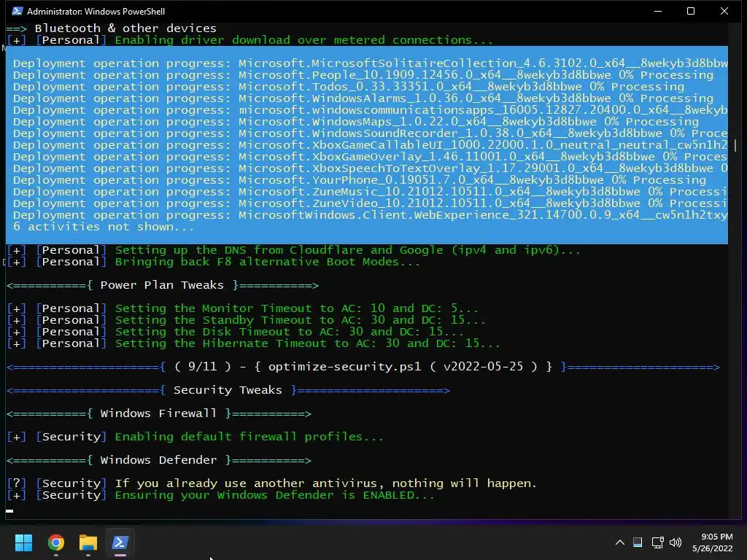
Task: Click the YourPhone deployment progress line
Action: (x=360, y=180)
